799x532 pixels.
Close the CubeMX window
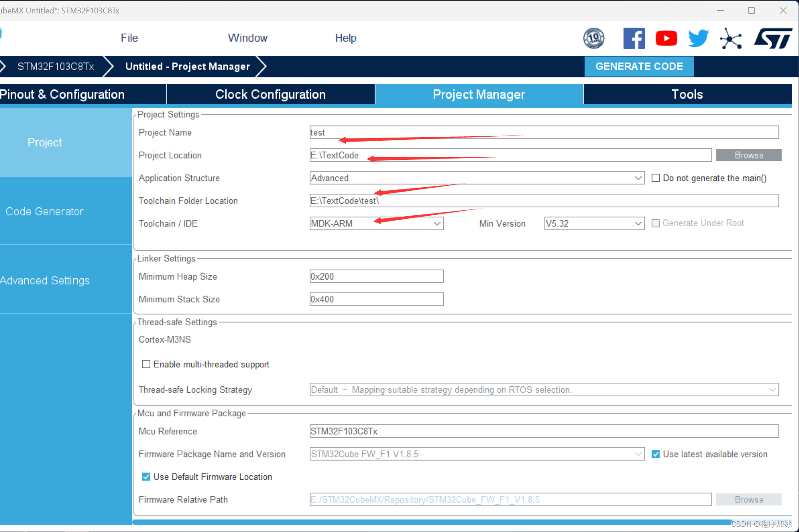[x=783, y=11]
